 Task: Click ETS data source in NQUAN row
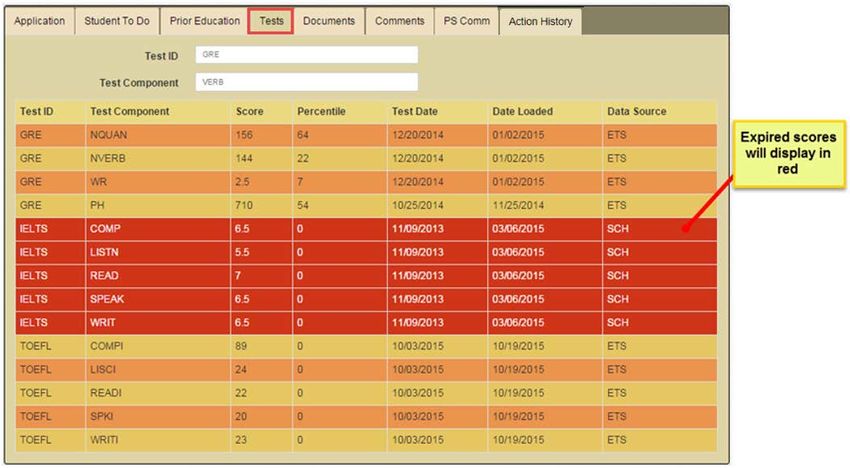(659, 135)
